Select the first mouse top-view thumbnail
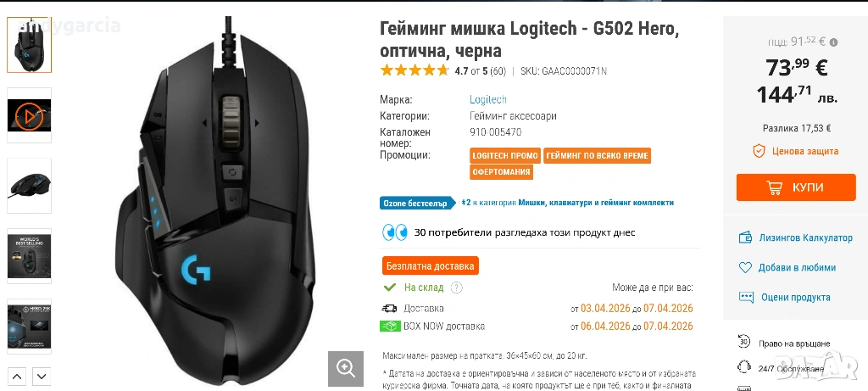This screenshot has height=391, width=868. click(30, 45)
